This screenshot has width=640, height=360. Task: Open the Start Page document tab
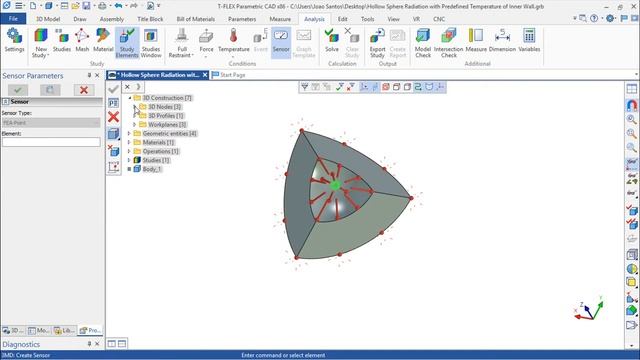229,75
